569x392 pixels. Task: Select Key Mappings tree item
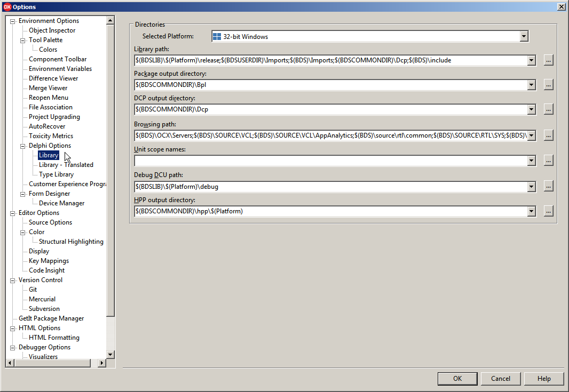(49, 261)
